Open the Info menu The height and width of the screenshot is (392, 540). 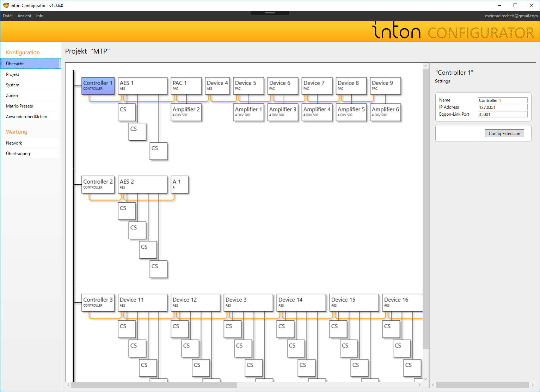(x=40, y=16)
